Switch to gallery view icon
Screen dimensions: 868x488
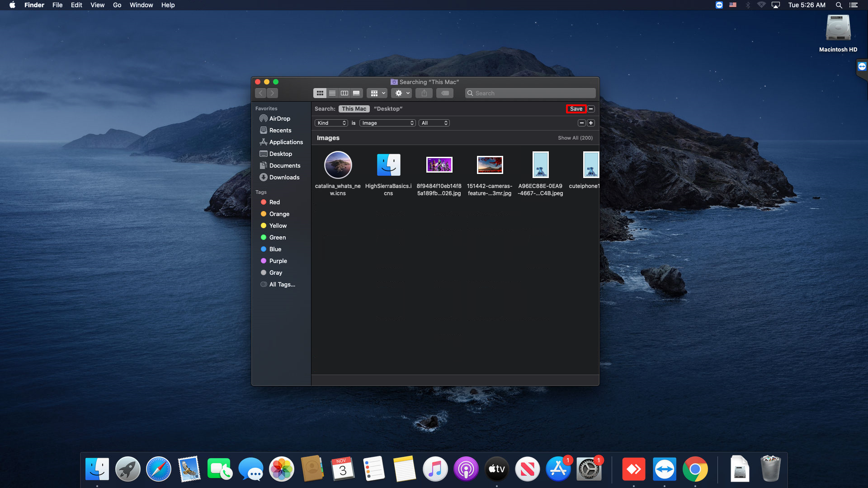[356, 93]
